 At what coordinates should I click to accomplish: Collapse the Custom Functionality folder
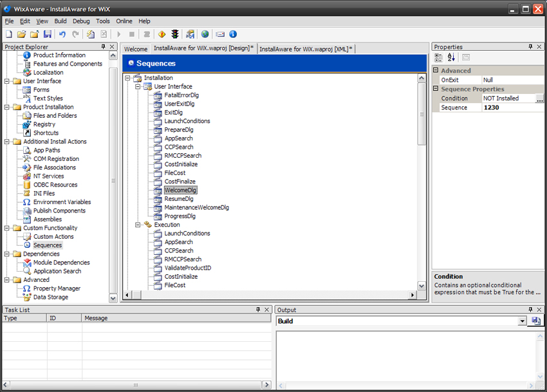6,228
